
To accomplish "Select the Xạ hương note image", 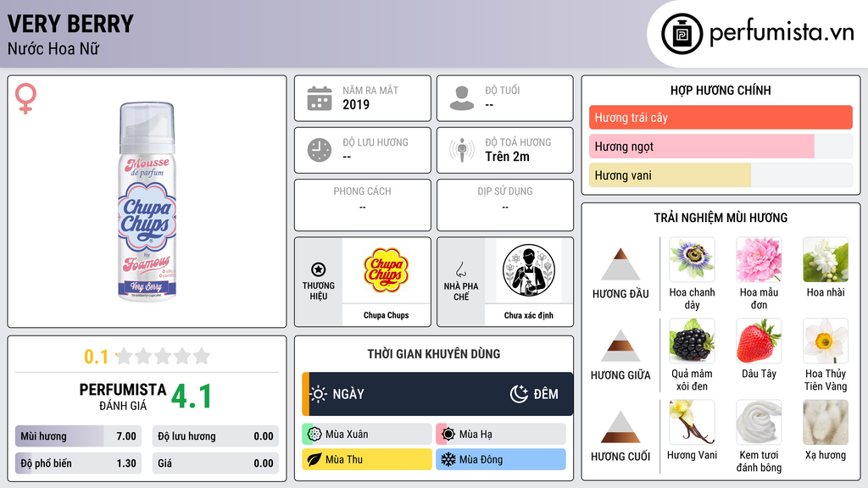I will click(x=826, y=422).
